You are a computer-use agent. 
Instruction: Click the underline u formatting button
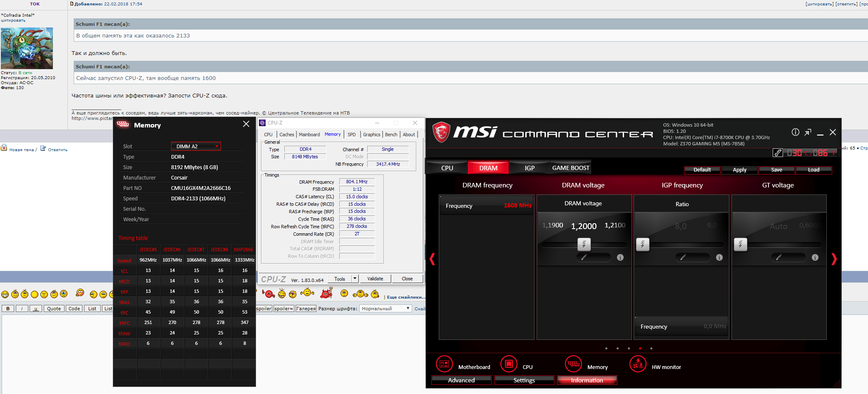pos(36,309)
